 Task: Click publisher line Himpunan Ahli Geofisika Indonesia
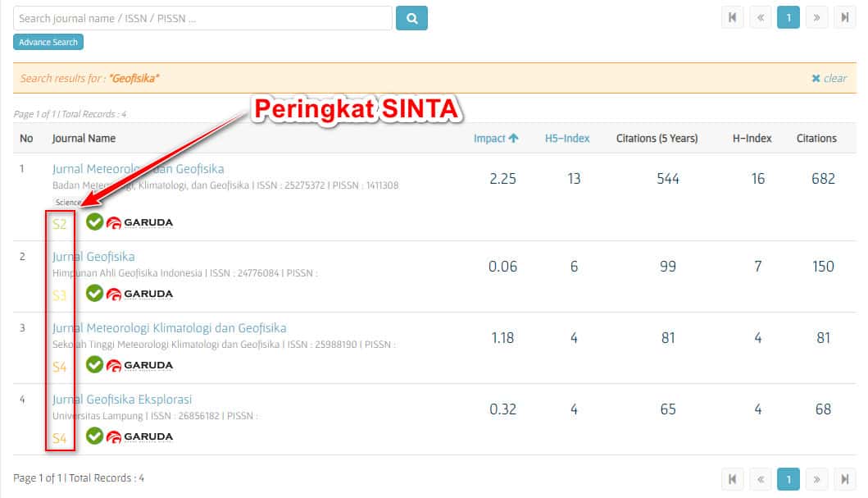(185, 273)
